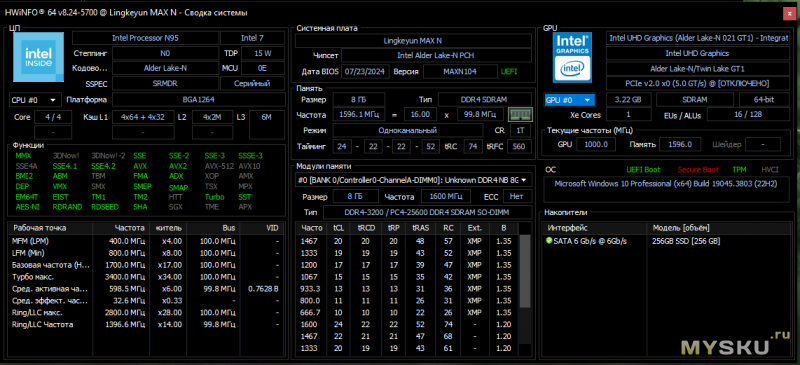Click the Intel Graphics GPU logo

[573, 58]
